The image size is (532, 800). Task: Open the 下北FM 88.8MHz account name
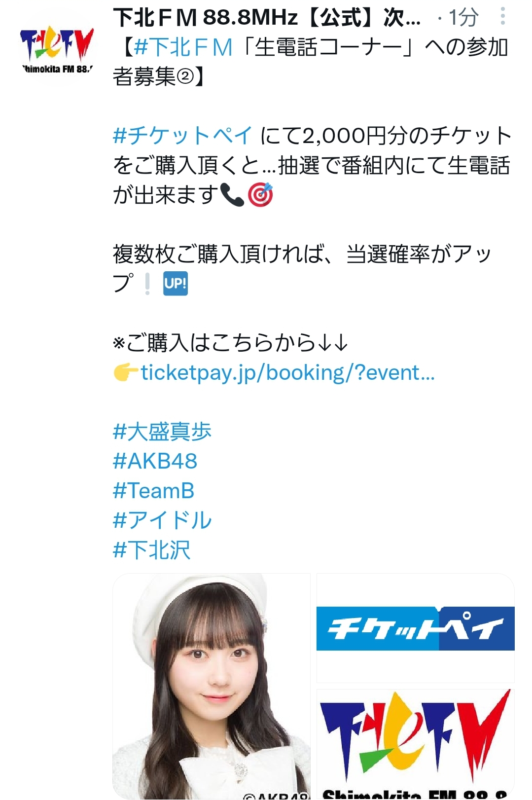coord(267,18)
